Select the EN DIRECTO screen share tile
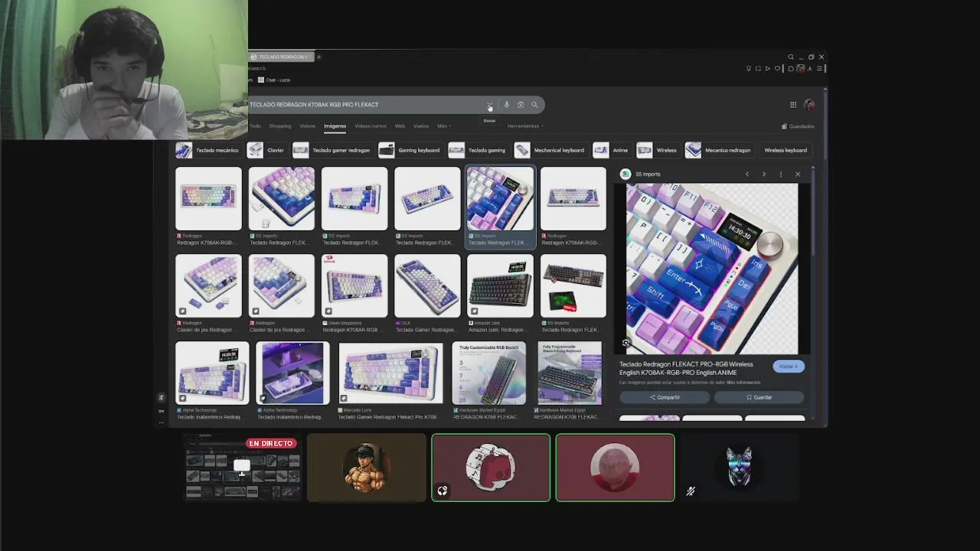 (242, 468)
